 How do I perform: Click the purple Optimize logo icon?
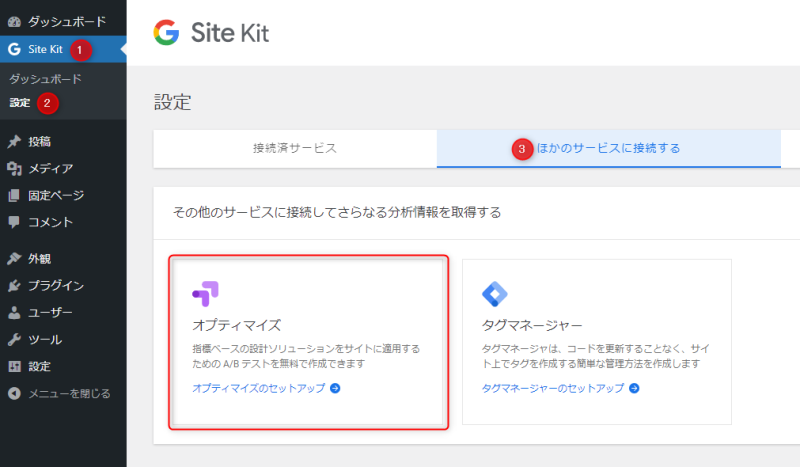click(206, 293)
